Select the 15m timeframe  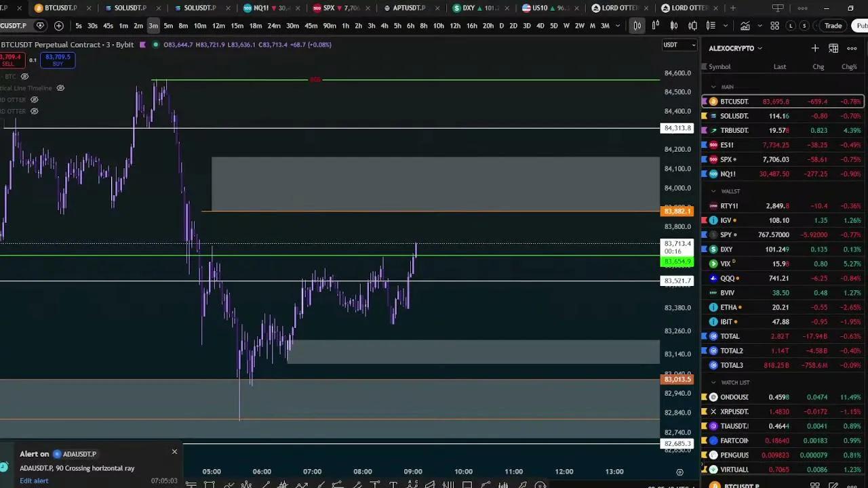[x=237, y=26]
